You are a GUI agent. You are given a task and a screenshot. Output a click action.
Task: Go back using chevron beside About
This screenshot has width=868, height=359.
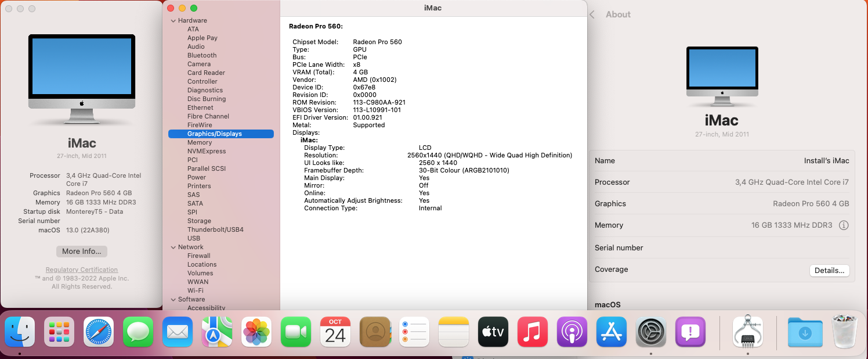click(x=592, y=15)
